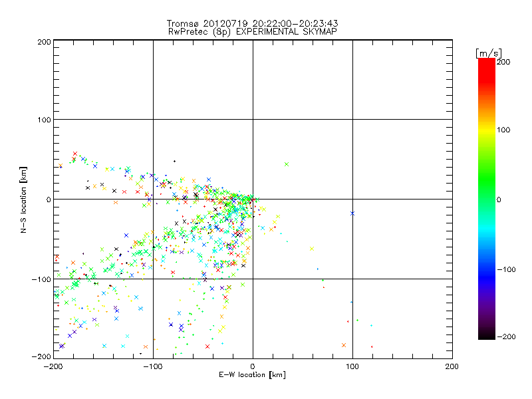Click the isolated blue cross at E-W 100 km
The width and height of the screenshot is (532, 399).
(352, 213)
